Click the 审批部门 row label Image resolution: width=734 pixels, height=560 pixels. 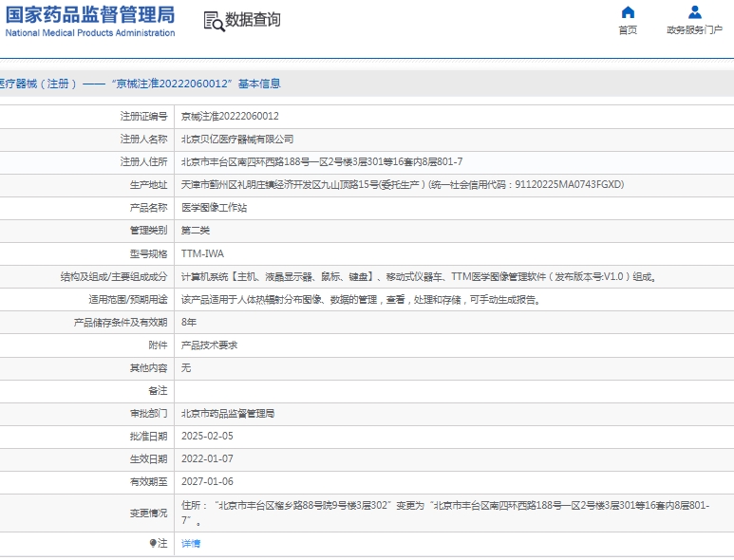[148, 413]
